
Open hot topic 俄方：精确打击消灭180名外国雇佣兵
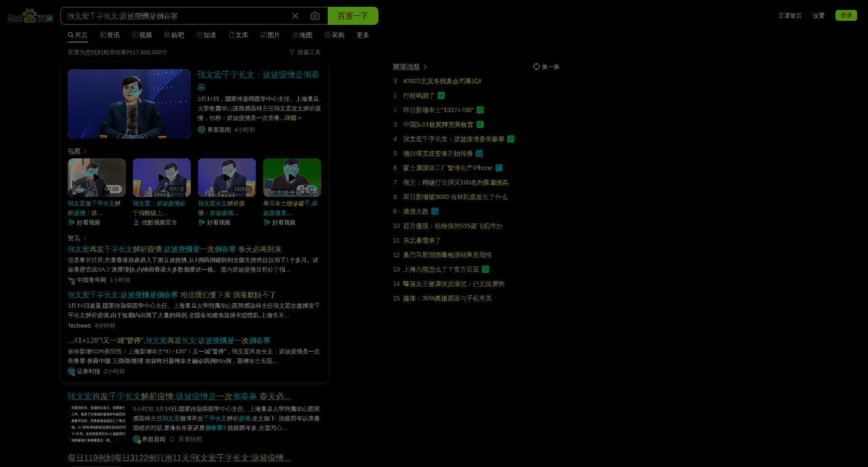coord(456,182)
